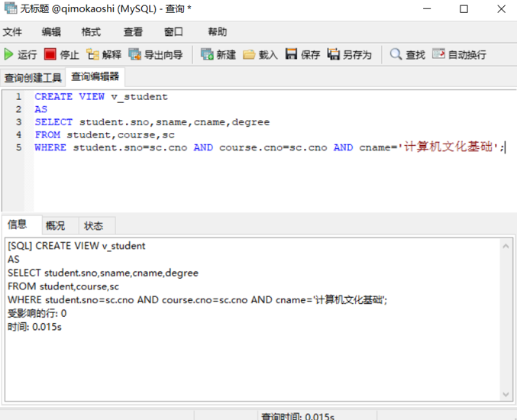
Task: Click the CREATE keyword on line 1
Action: [x=53, y=96]
